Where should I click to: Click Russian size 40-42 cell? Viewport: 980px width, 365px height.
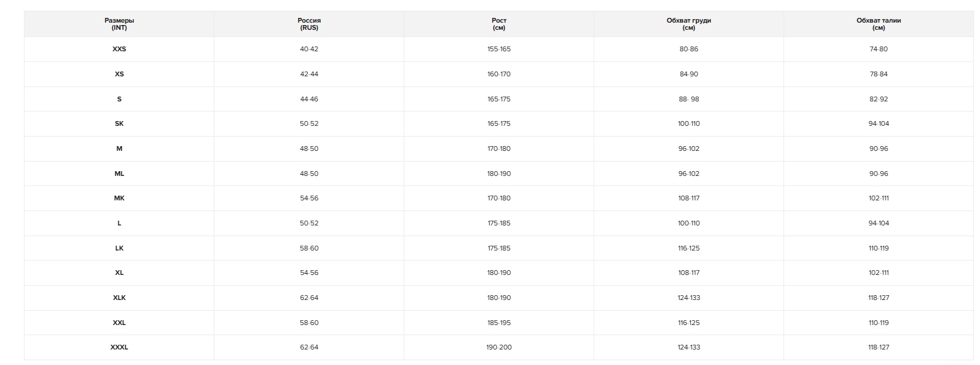309,49
